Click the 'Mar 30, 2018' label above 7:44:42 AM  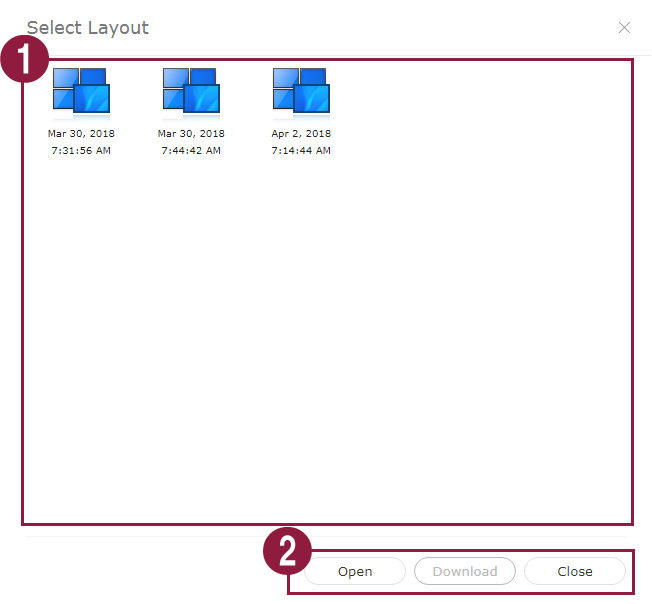[x=191, y=133]
